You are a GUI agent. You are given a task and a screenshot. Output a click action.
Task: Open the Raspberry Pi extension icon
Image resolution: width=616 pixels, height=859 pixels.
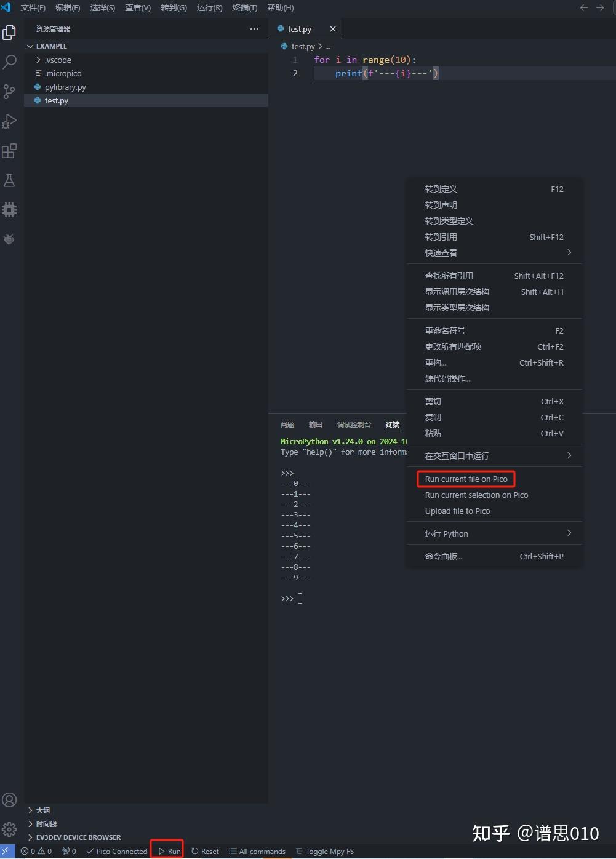coord(9,239)
